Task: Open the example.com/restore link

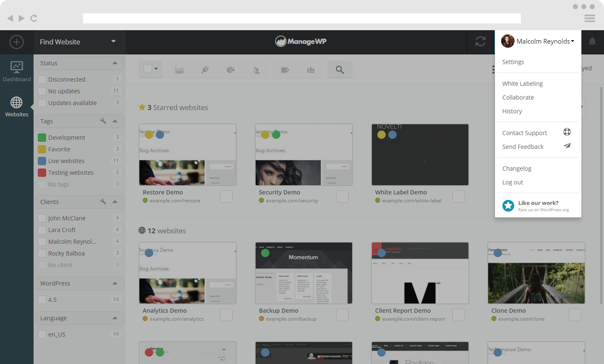Action: coord(175,200)
